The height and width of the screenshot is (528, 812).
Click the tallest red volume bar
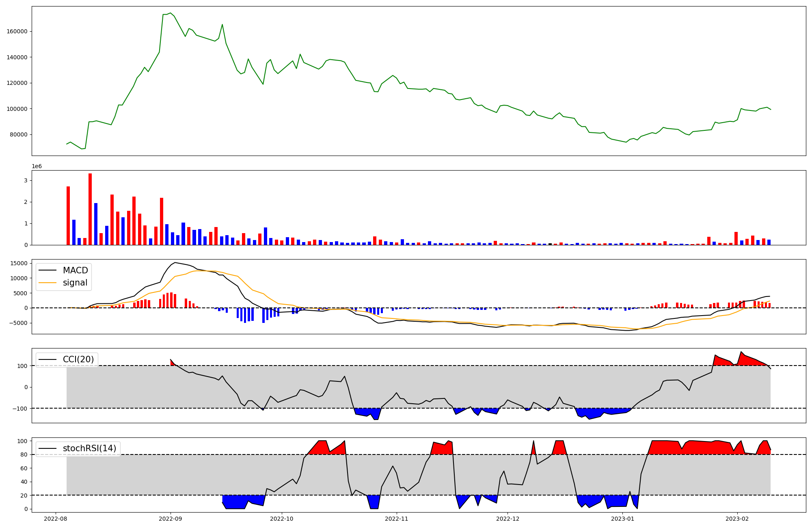pyautogui.click(x=90, y=209)
